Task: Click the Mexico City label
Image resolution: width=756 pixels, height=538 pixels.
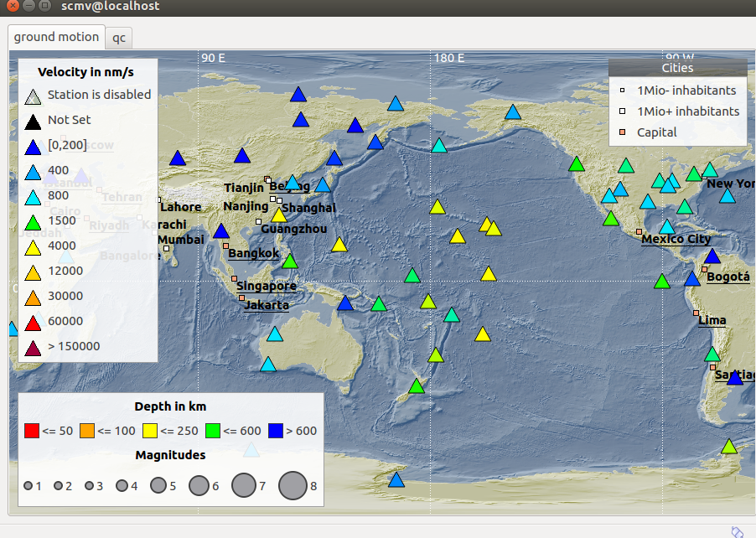Action: [676, 239]
